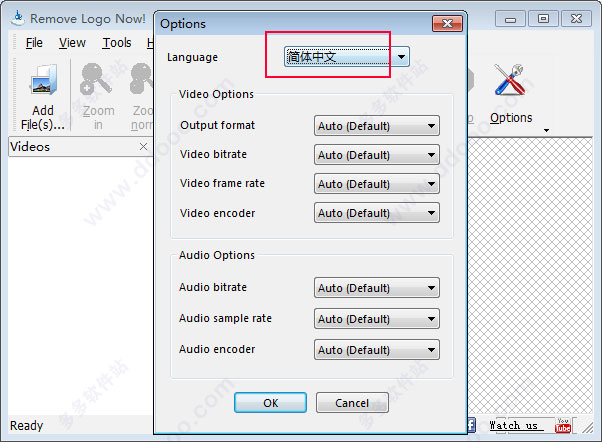Click the Video frame rate label
The height and width of the screenshot is (442, 602).
pos(222,183)
